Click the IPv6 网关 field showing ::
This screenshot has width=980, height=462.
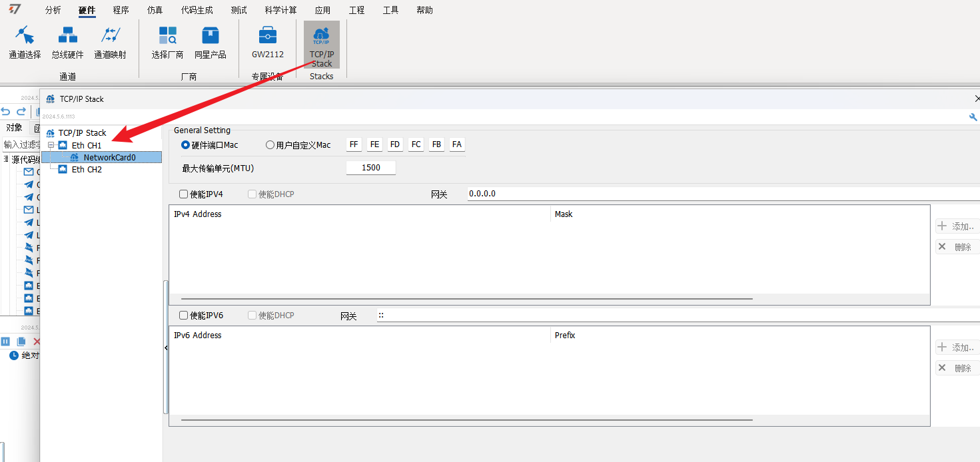coord(678,315)
